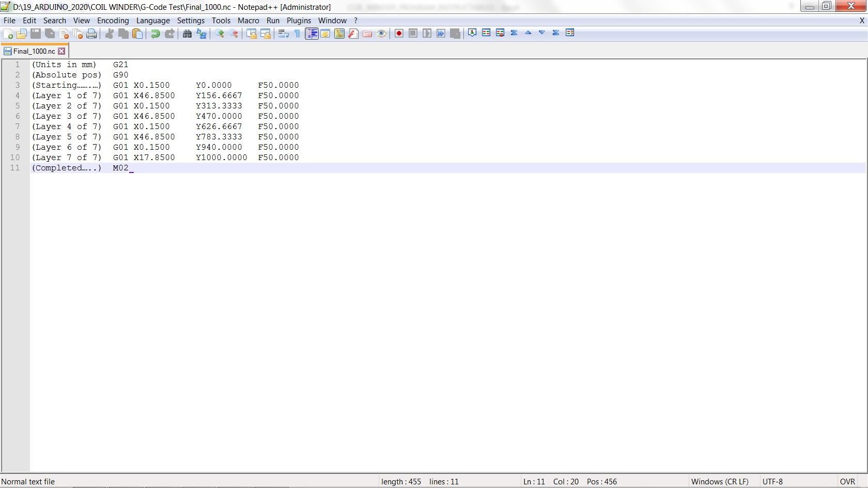Open the Tools menu
Image resolution: width=868 pixels, height=488 pixels.
[221, 21]
